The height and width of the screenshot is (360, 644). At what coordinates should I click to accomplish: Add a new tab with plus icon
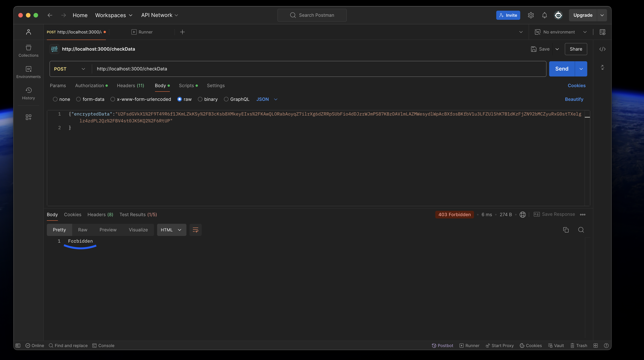click(182, 32)
